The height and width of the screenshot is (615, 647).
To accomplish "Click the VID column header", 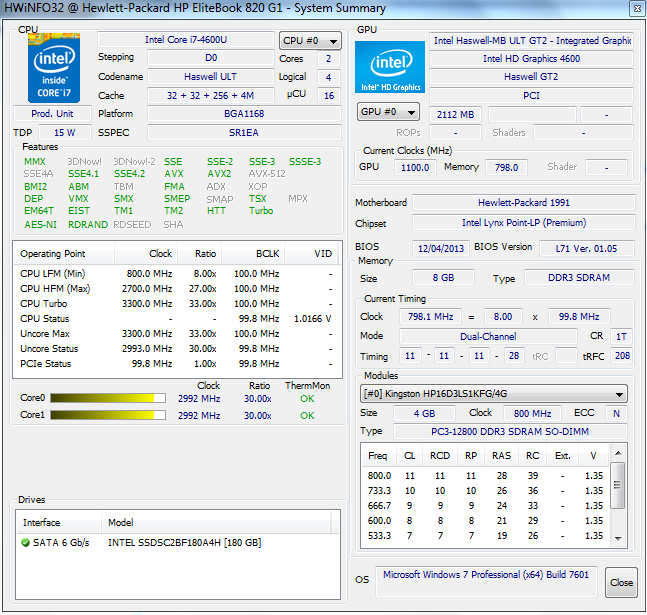I will (x=311, y=253).
